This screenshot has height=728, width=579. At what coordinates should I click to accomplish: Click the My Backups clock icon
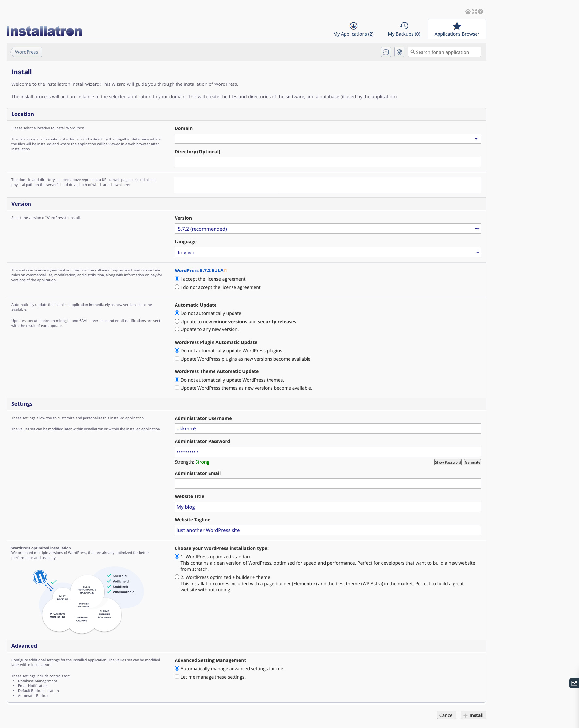click(x=404, y=26)
